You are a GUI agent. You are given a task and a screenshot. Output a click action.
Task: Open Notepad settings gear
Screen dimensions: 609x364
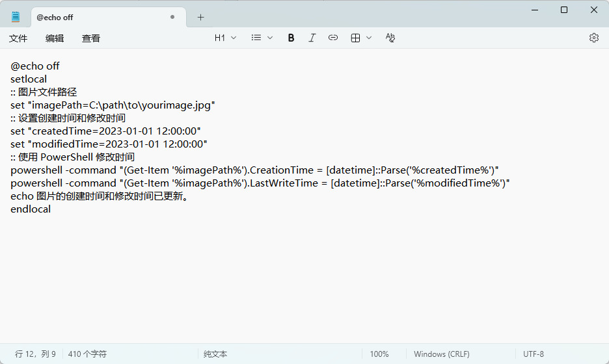594,38
